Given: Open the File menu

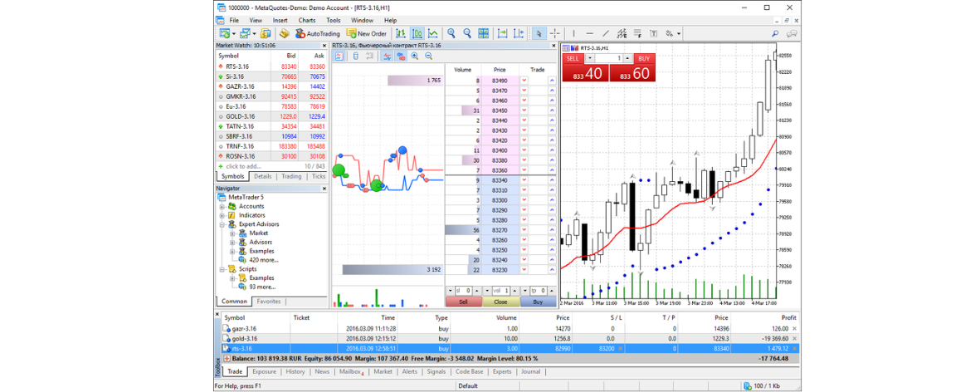Looking at the screenshot, I should click(234, 21).
